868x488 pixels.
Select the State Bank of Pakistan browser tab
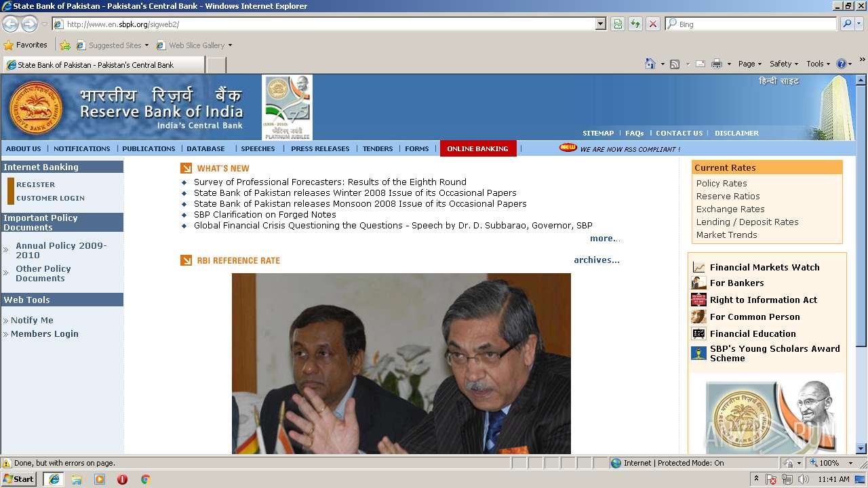tap(103, 65)
